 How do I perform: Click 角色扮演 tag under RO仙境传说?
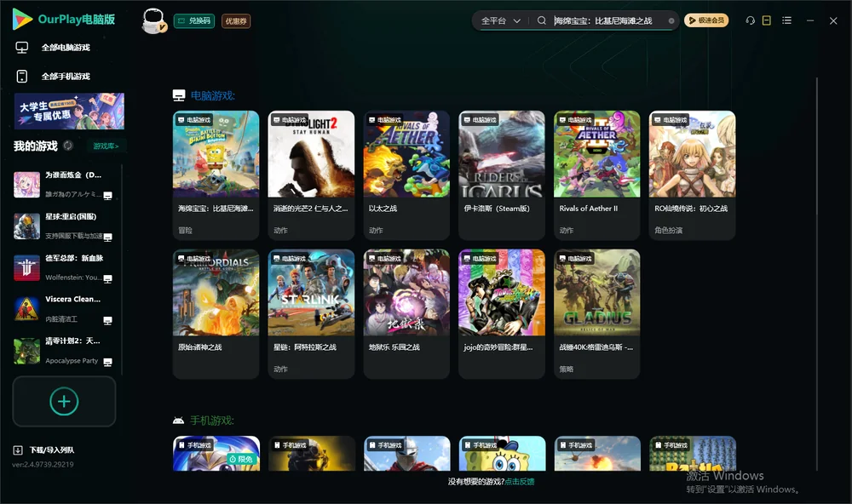pyautogui.click(x=668, y=230)
